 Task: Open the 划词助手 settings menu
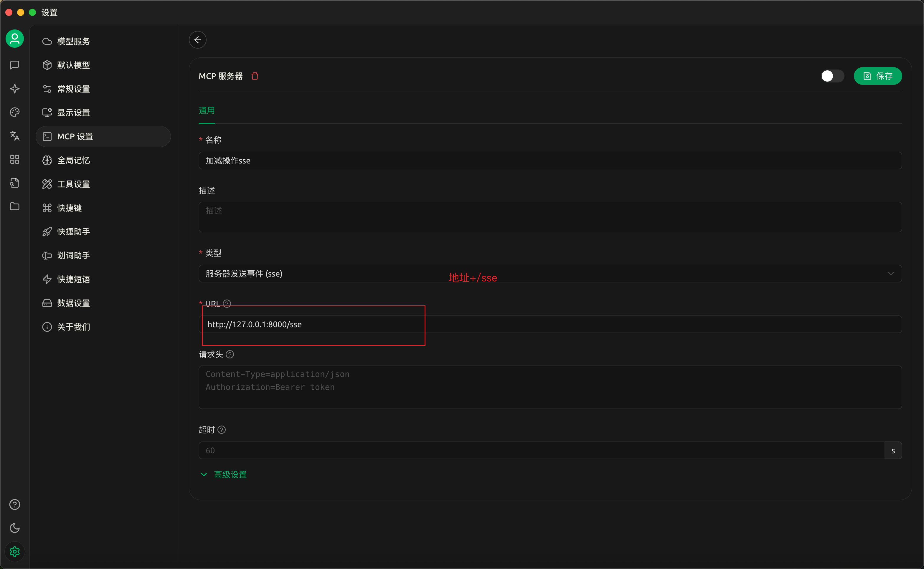(103, 256)
